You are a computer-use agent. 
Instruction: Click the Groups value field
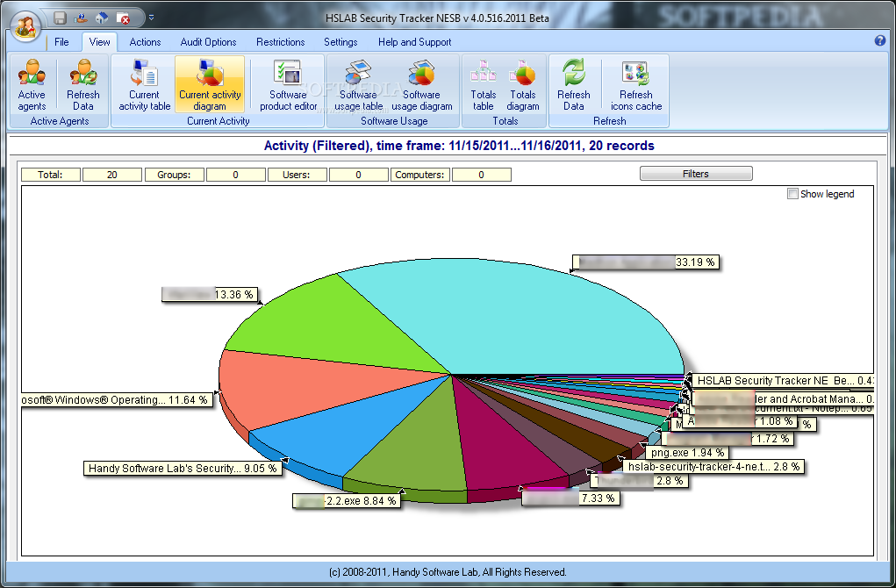(235, 175)
